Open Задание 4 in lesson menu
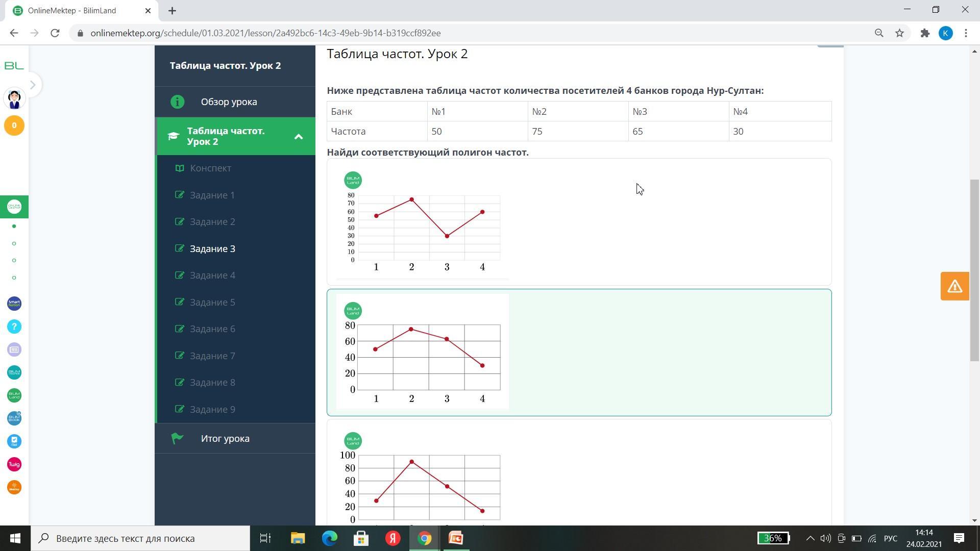Viewport: 980px width, 551px height. [x=212, y=275]
